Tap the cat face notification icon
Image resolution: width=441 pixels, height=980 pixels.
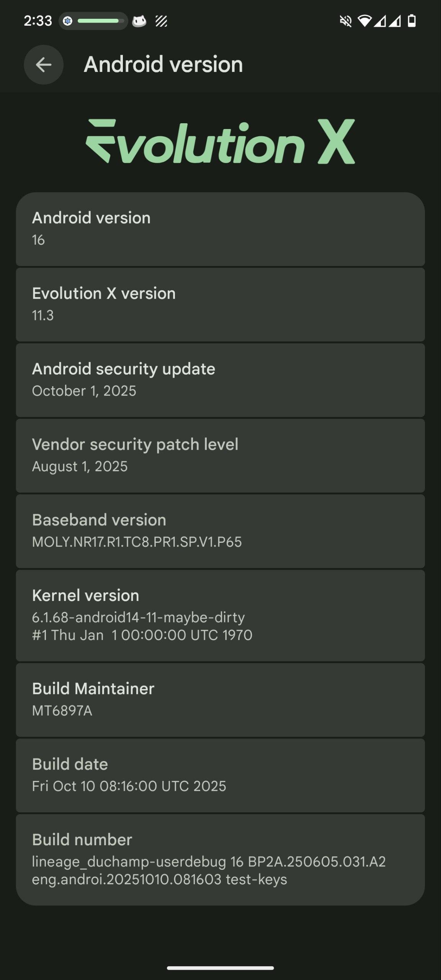pos(139,21)
